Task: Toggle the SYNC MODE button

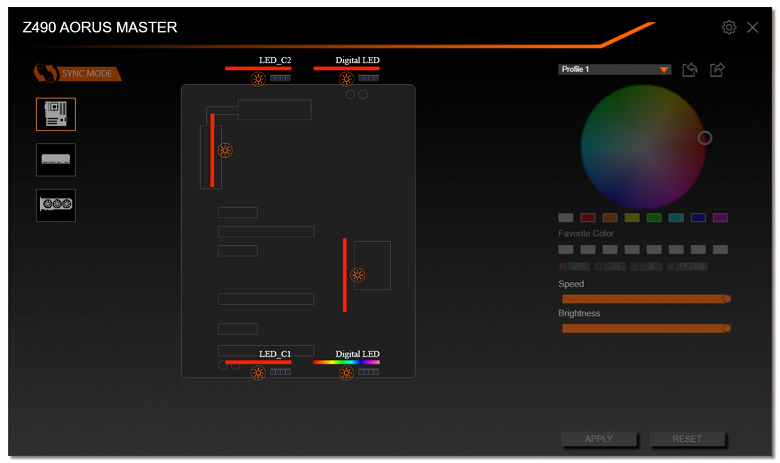Action: [x=78, y=74]
